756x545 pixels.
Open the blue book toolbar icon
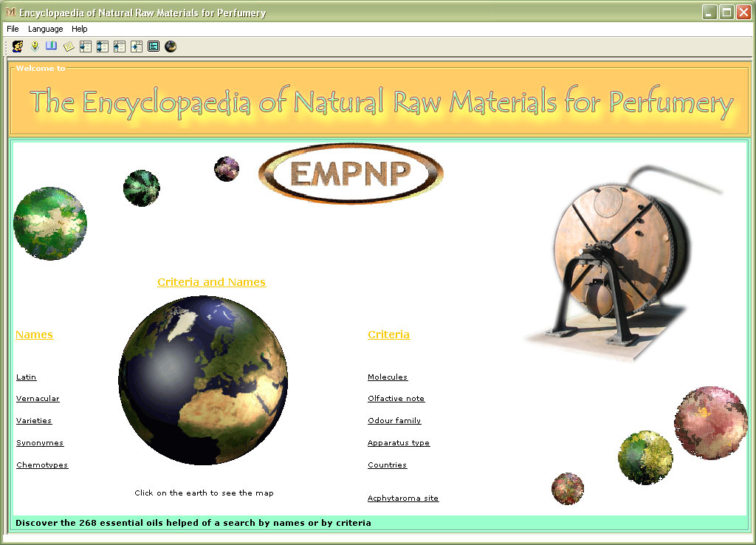(51, 47)
